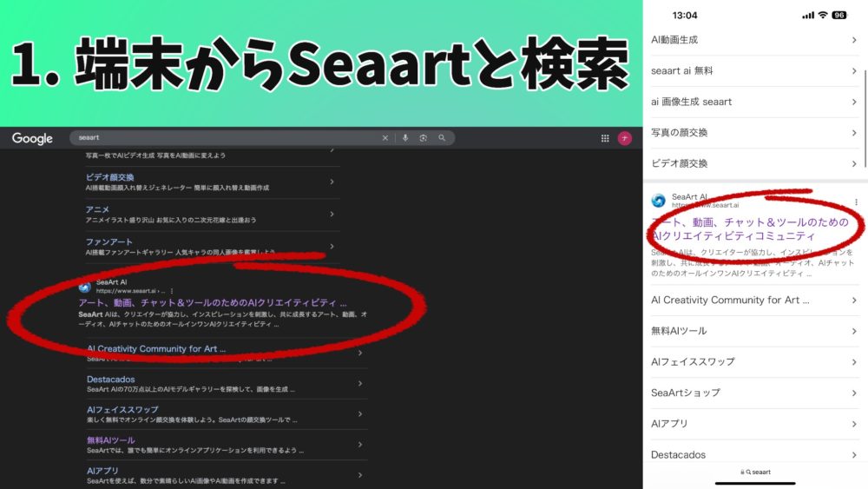This screenshot has height=489, width=868.
Task: Open more options dots beside seaart.ai URL
Action: coord(172,291)
